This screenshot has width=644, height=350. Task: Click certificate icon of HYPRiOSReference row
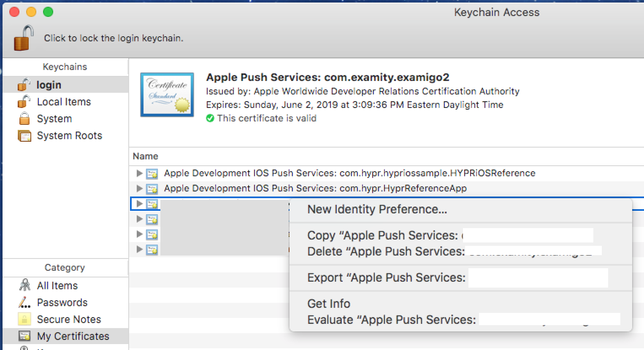[x=152, y=173]
